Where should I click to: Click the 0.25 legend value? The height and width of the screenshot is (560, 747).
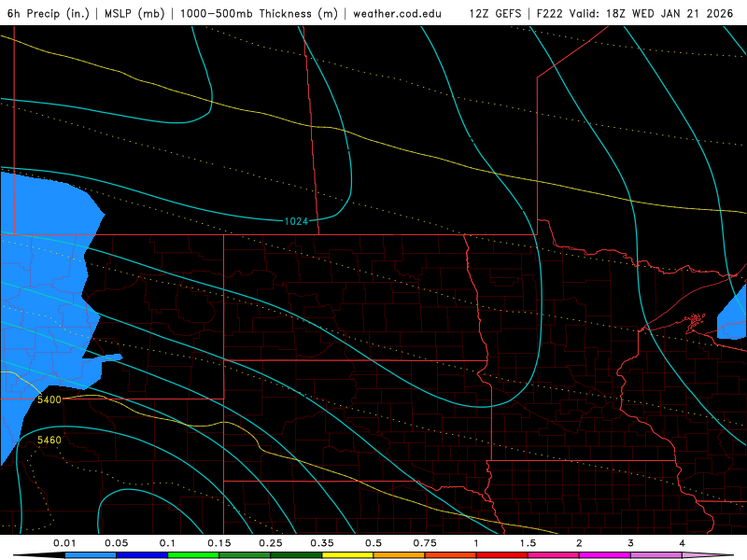[x=271, y=543]
